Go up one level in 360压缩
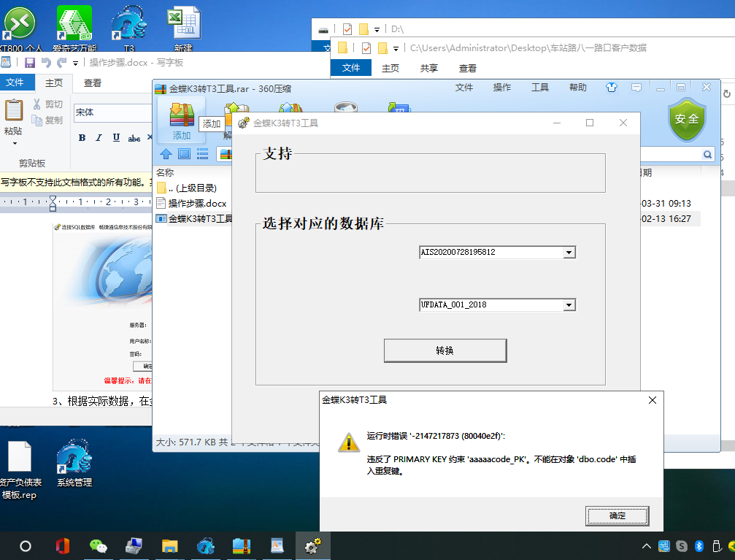This screenshot has width=735, height=560. click(166, 154)
